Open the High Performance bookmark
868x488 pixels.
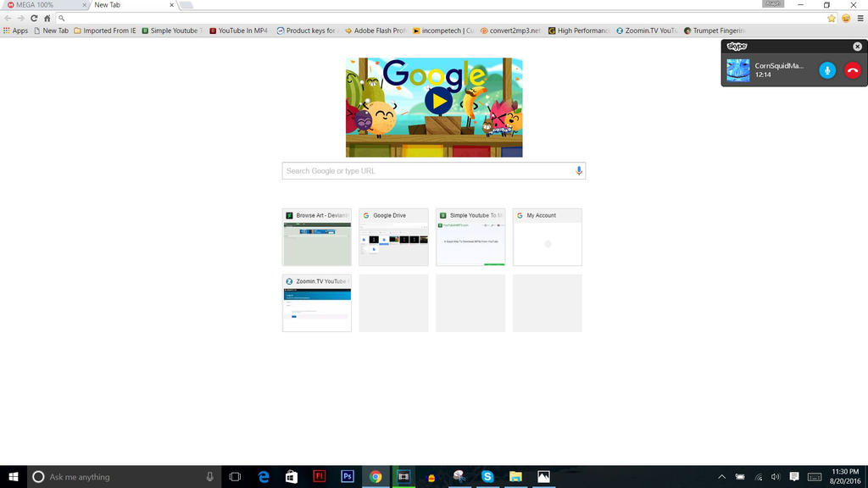[578, 31]
